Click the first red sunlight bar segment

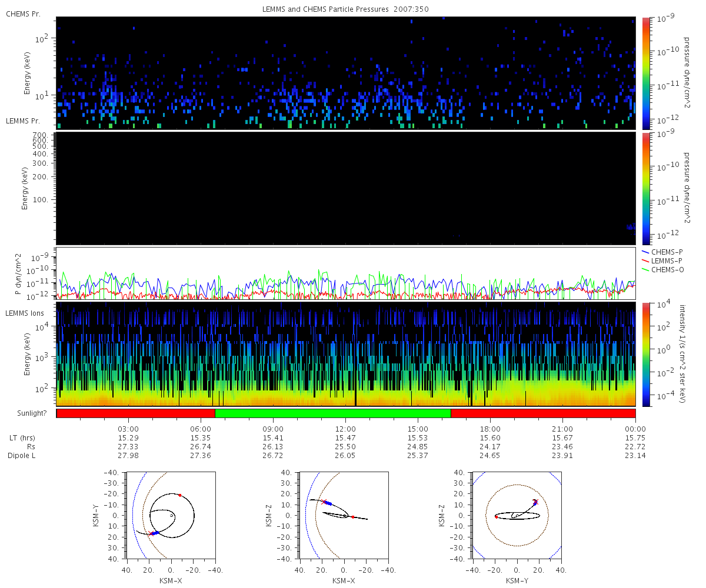coord(136,413)
